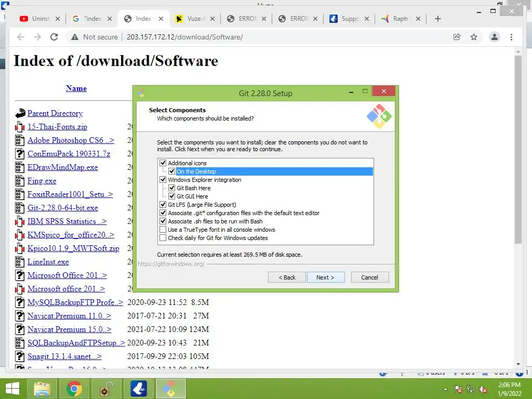
Task: Open FoxitReader1001_Setu file link
Action: tap(70, 194)
